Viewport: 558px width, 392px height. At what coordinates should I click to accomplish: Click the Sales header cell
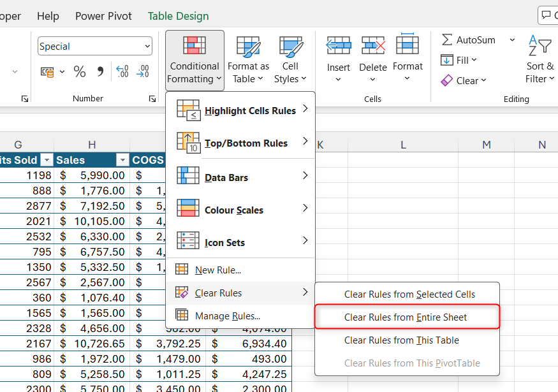(x=92, y=160)
